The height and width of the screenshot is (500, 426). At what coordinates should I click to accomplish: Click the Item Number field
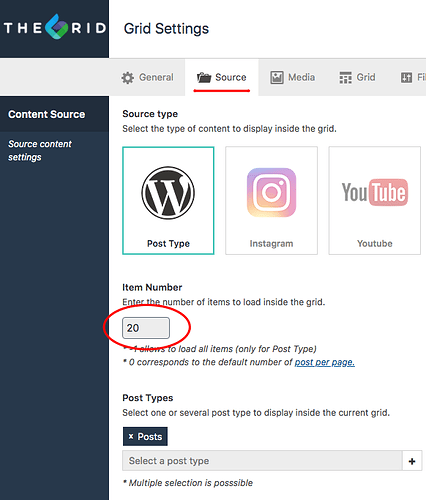(146, 328)
